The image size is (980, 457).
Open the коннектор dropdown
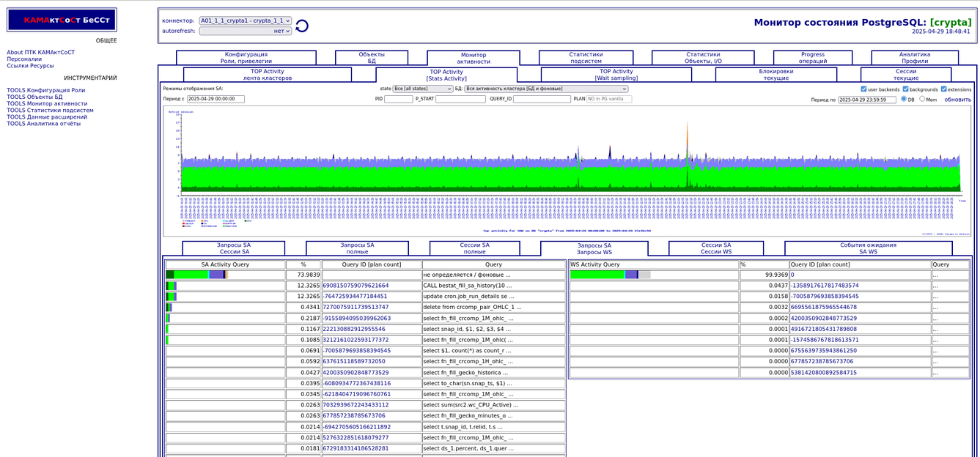coord(245,21)
